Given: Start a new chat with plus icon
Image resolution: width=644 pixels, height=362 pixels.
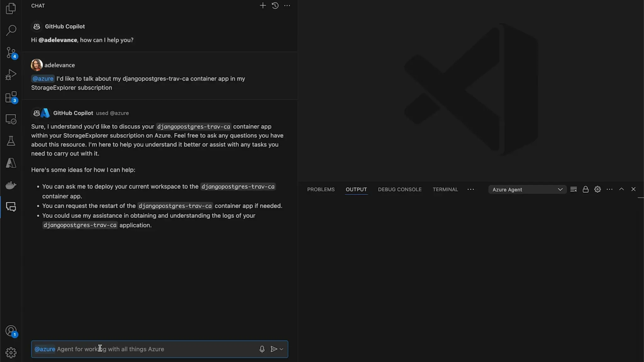Looking at the screenshot, I should coord(263,6).
